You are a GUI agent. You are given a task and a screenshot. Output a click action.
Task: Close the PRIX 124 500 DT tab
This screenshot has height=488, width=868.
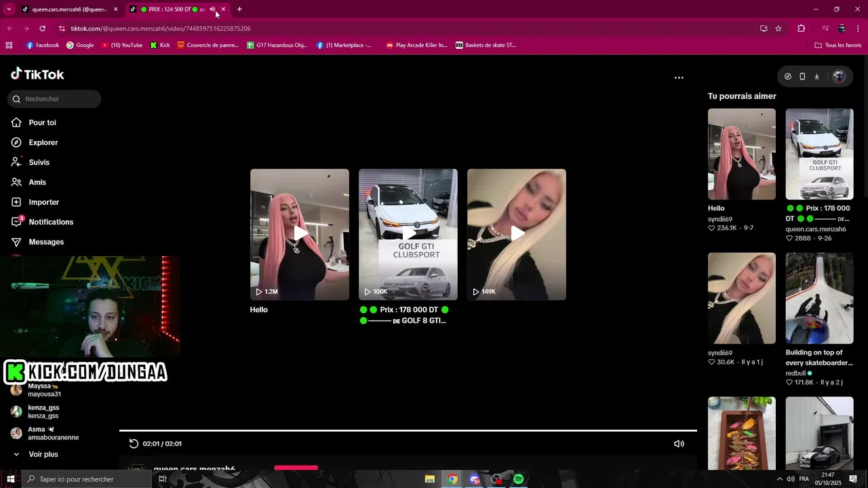[x=223, y=9]
